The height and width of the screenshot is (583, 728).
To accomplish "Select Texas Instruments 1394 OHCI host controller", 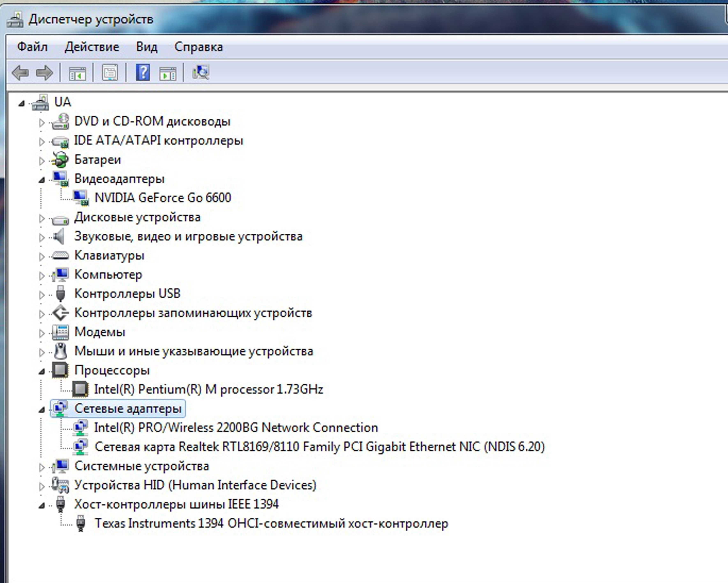I will pyautogui.click(x=271, y=524).
